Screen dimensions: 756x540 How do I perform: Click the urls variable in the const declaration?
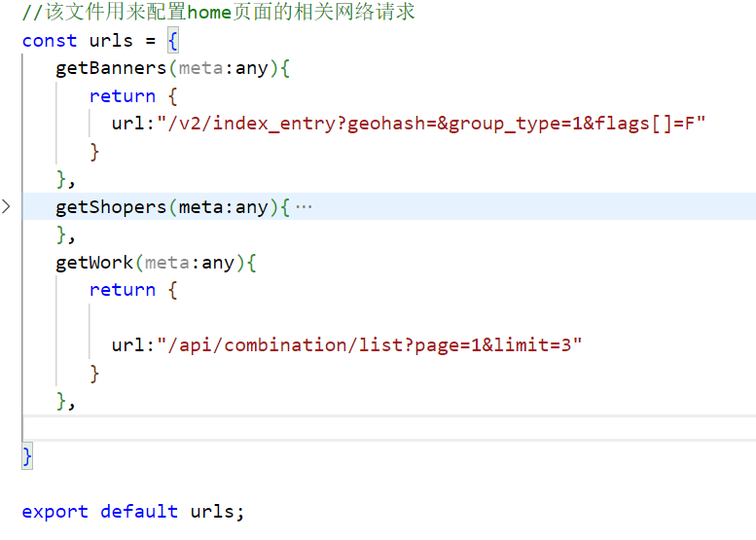pyautogui.click(x=111, y=41)
